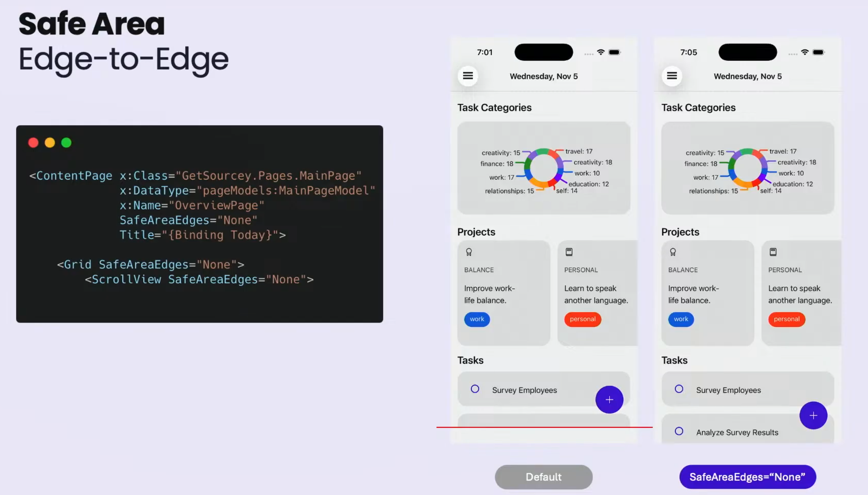The width and height of the screenshot is (868, 495).
Task: Click the green dot on the code window
Action: point(66,142)
